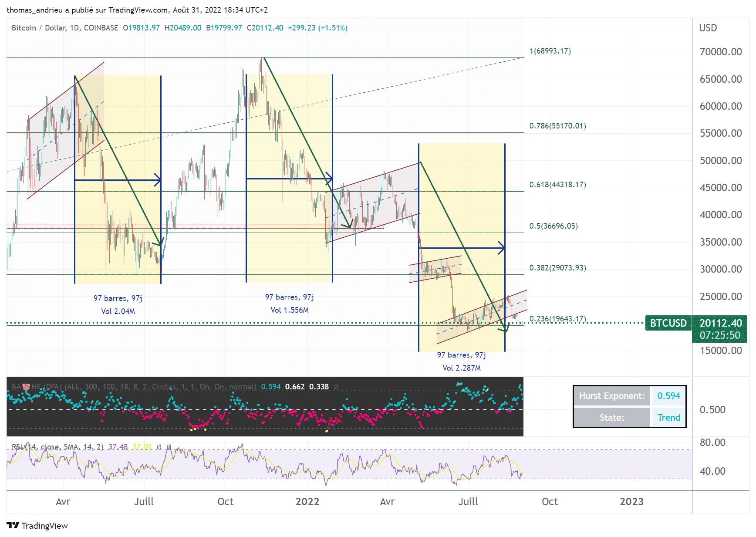Click the 2023 year label on time axis
The image size is (756, 537).
pos(631,502)
